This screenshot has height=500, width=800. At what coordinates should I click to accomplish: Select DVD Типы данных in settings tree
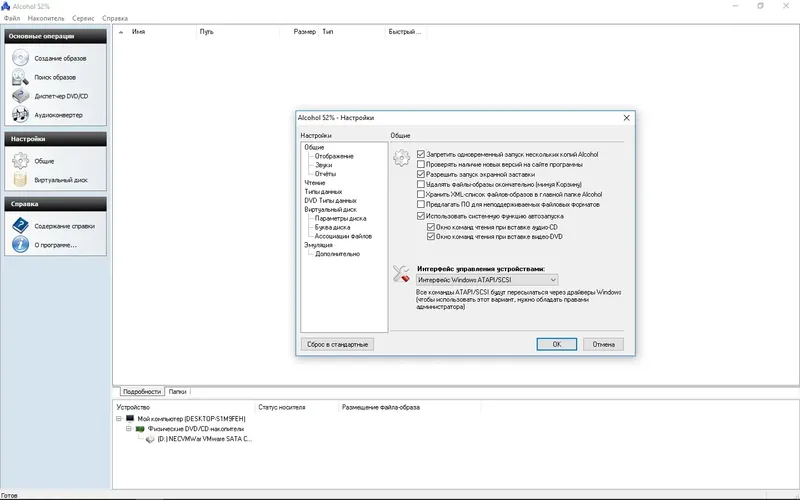pyautogui.click(x=331, y=201)
